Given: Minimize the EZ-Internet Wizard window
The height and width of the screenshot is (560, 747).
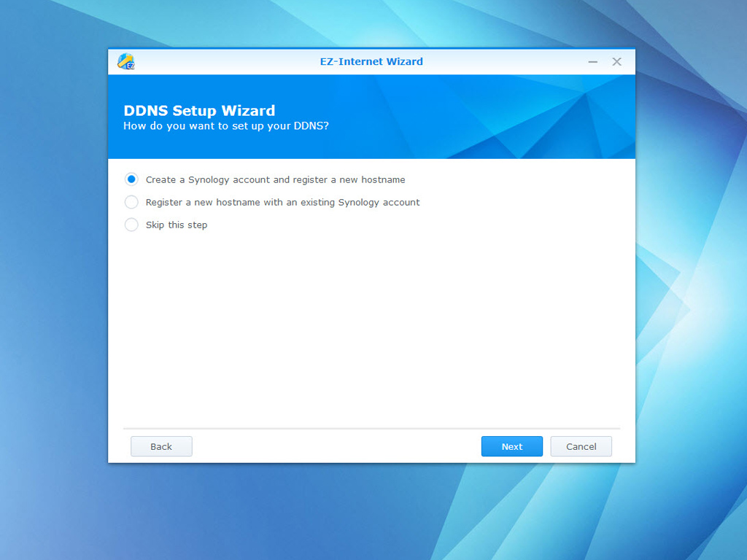Looking at the screenshot, I should click(x=592, y=62).
